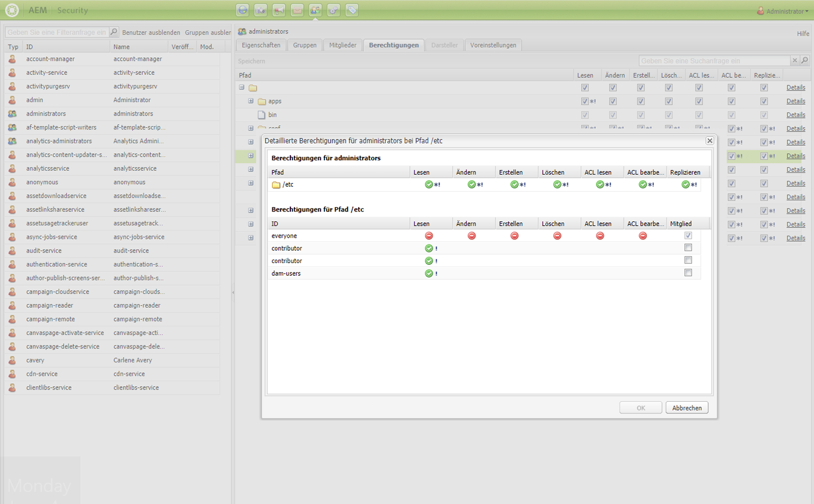The height and width of the screenshot is (504, 814).
Task: Collapse the left user list panel splitter
Action: 233,292
